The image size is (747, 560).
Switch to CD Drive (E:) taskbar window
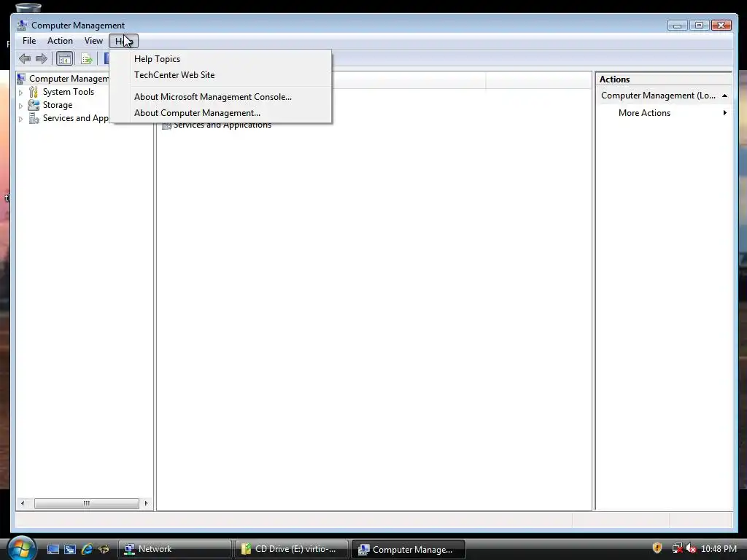(x=292, y=549)
